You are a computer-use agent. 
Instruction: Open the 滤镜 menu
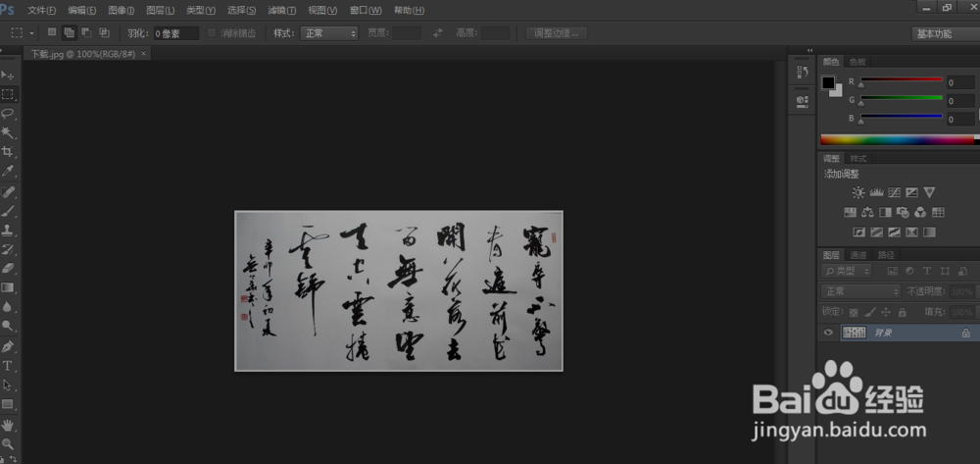pos(282,11)
